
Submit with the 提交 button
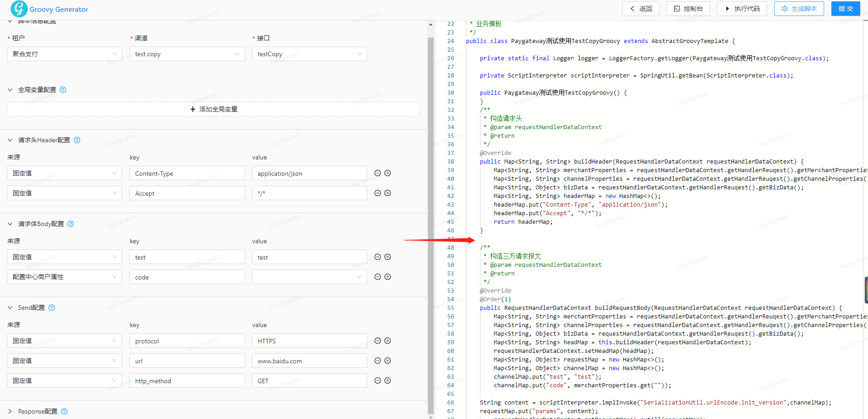pos(846,9)
